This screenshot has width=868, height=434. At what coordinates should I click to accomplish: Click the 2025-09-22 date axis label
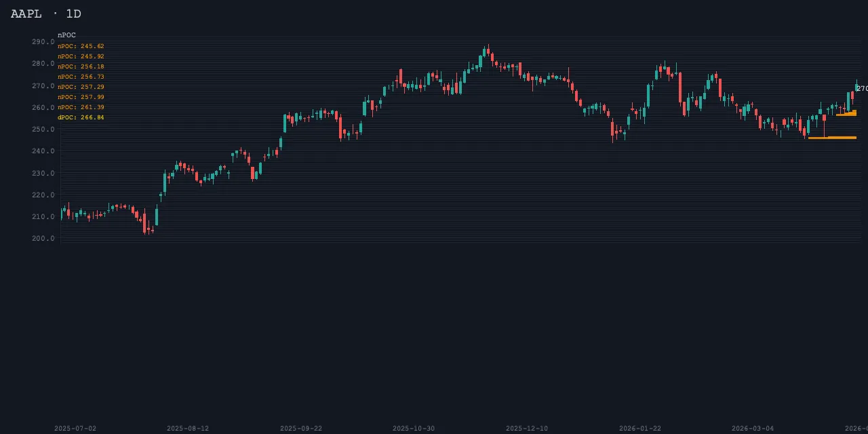click(301, 429)
